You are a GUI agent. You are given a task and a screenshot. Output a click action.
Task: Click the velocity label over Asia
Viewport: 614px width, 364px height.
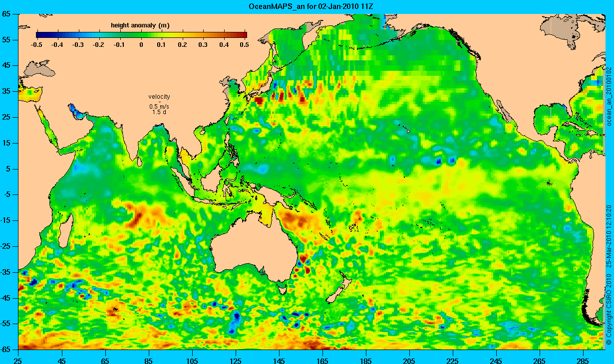pyautogui.click(x=159, y=97)
